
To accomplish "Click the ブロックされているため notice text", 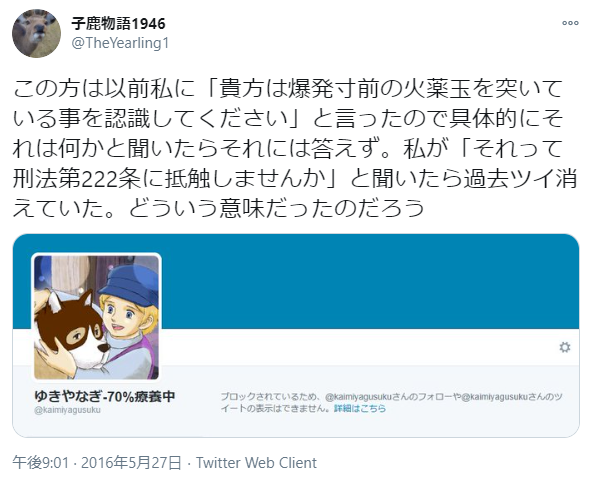I will click(x=269, y=397).
